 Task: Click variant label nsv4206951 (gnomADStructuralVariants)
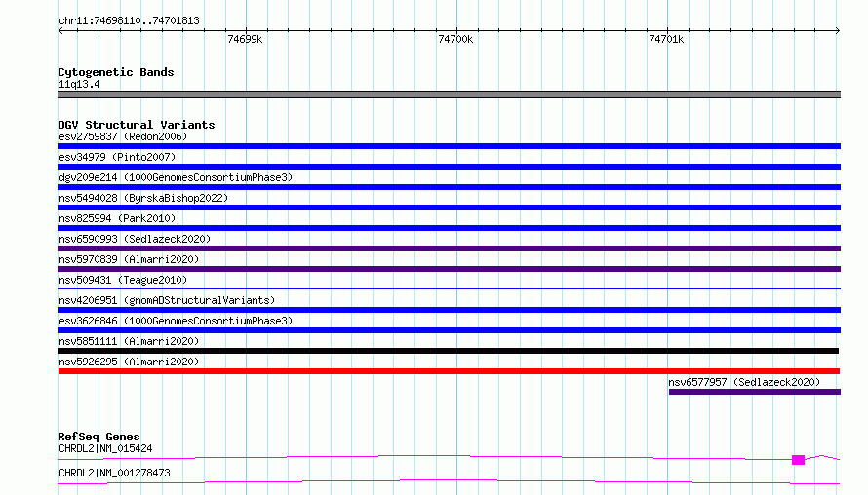coord(167,300)
